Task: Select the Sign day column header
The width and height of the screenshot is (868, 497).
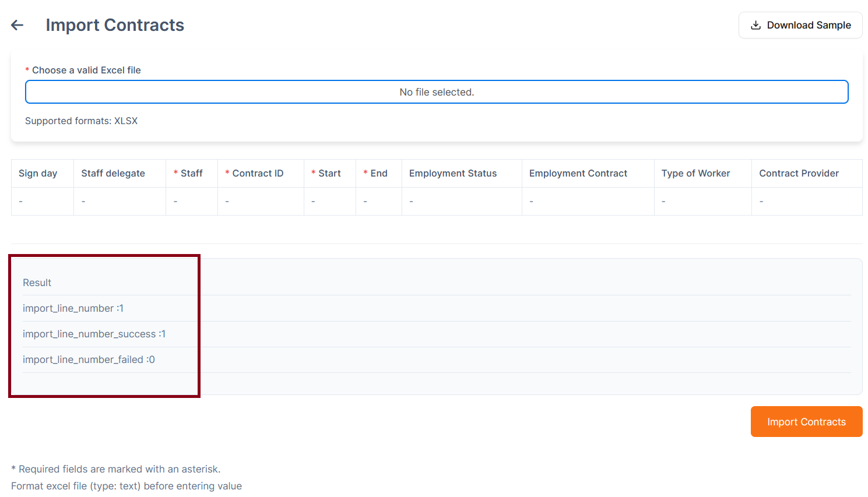Action: pos(38,174)
